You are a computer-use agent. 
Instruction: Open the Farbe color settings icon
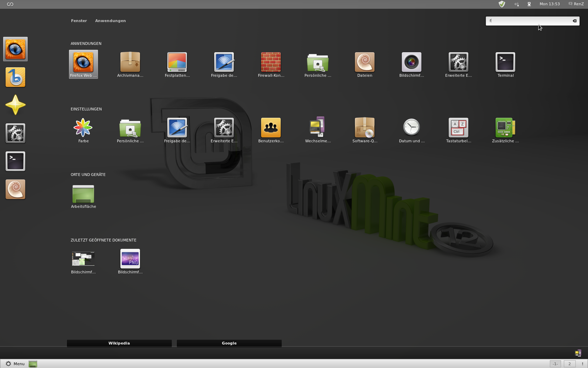83,130
